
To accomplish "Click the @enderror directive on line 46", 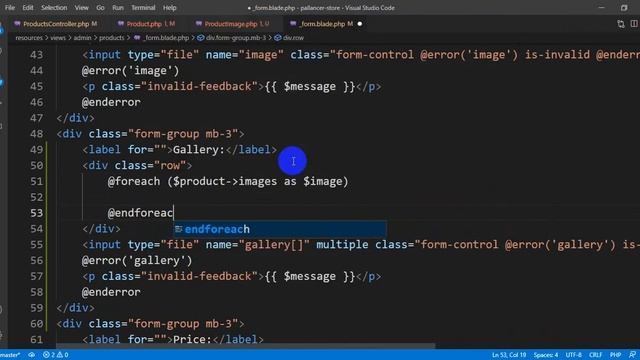I will click(111, 102).
